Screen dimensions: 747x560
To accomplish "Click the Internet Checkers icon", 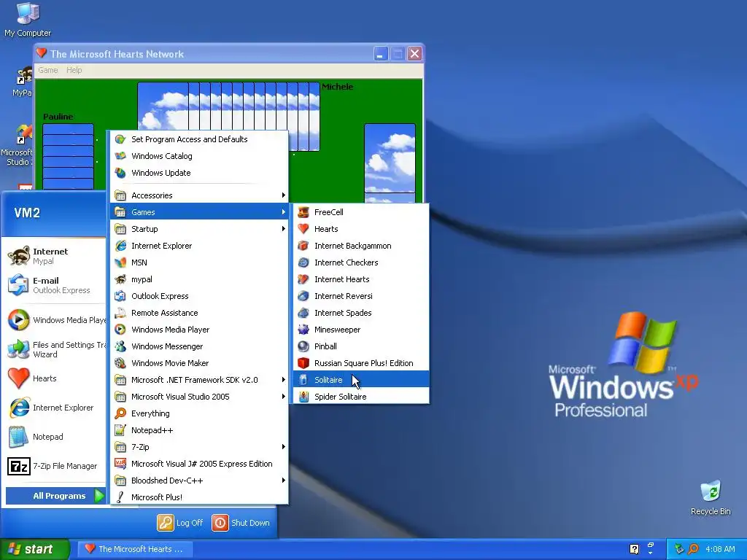I will [303, 262].
